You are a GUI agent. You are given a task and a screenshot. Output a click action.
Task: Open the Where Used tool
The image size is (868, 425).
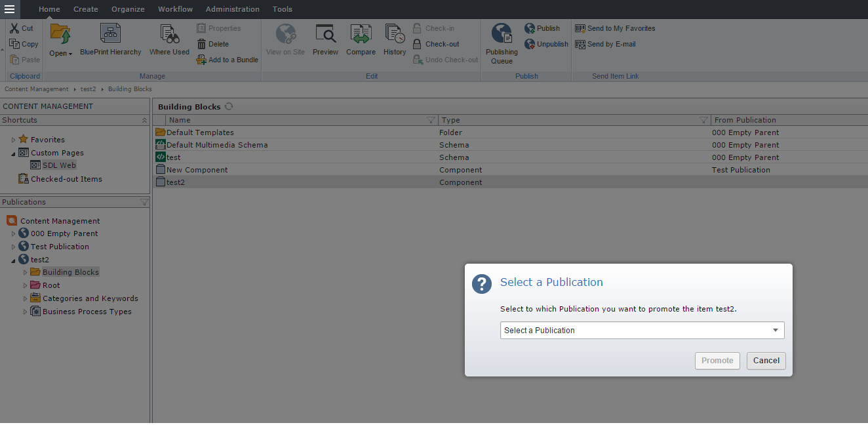pyautogui.click(x=169, y=34)
